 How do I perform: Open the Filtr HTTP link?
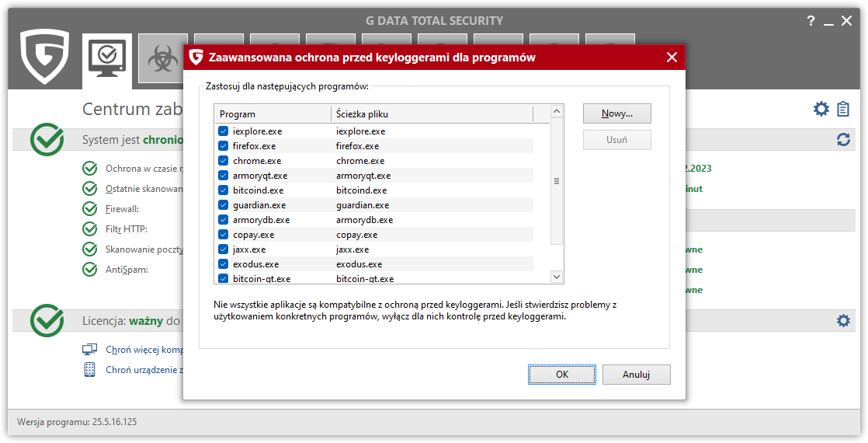click(x=127, y=229)
